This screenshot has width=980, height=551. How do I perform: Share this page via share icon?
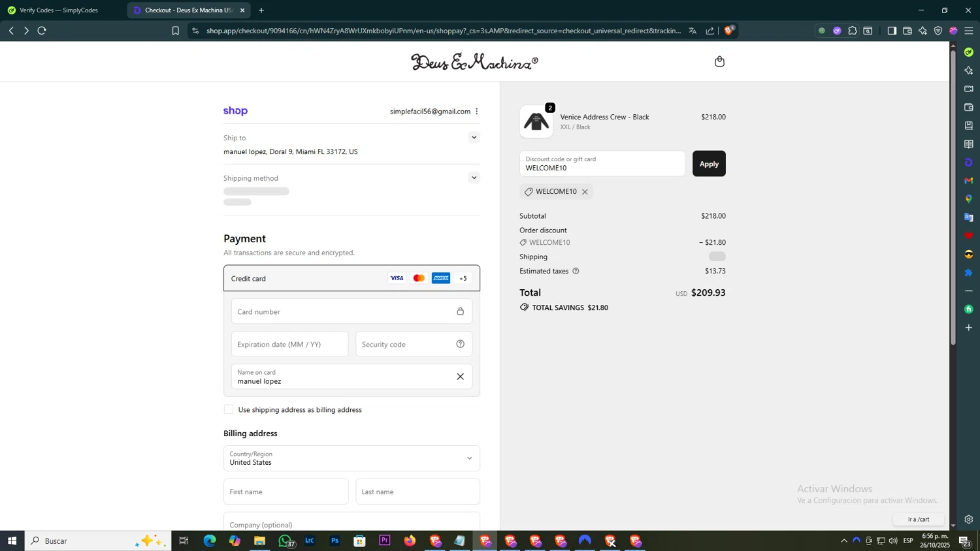[710, 31]
